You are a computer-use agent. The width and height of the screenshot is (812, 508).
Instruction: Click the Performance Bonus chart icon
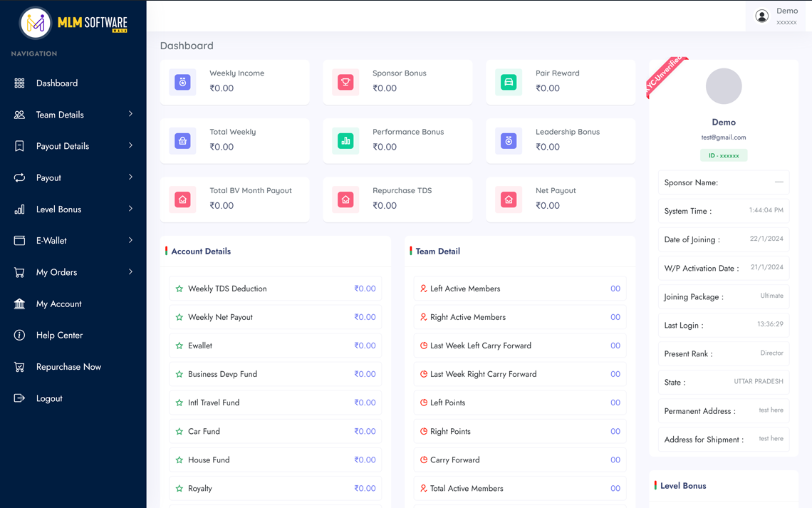(345, 141)
